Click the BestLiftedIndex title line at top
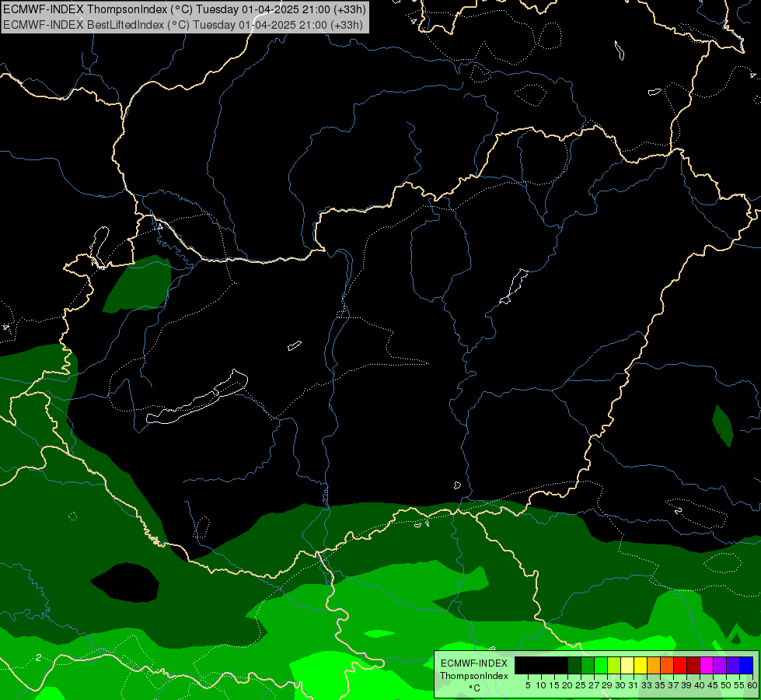Screen dimensions: 761x700 183,24
